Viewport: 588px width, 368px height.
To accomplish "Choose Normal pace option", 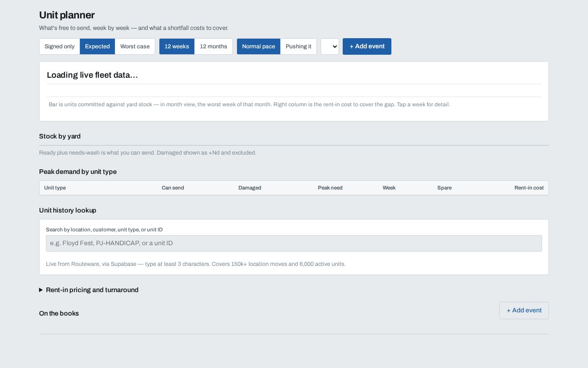I will 259,46.
